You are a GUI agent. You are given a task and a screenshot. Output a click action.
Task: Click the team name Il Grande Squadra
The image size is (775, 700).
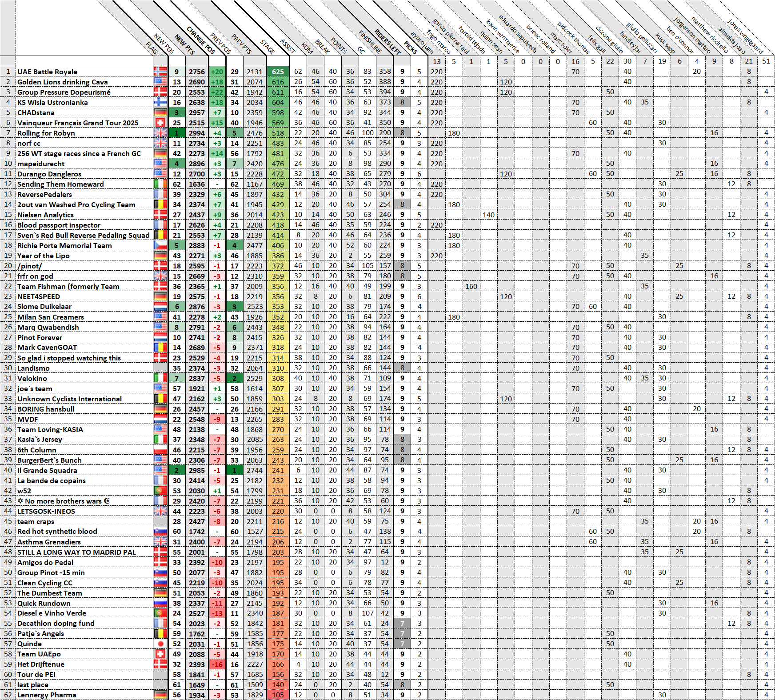(x=47, y=470)
